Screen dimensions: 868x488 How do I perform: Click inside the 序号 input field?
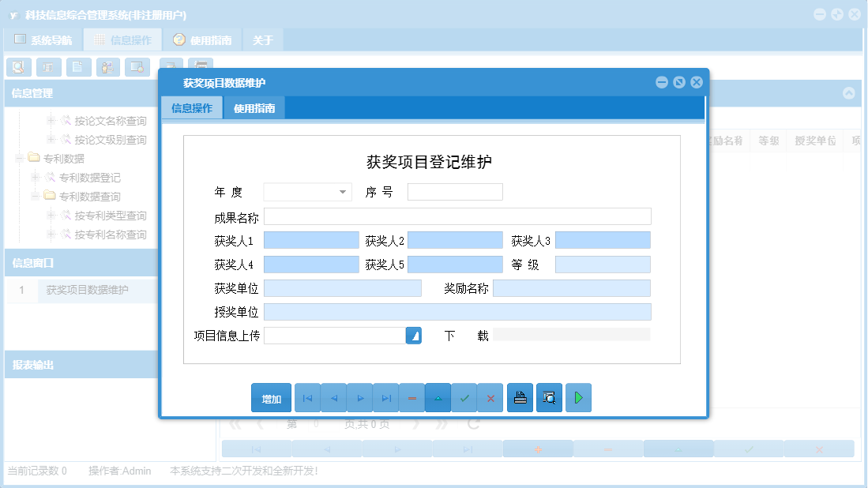454,191
